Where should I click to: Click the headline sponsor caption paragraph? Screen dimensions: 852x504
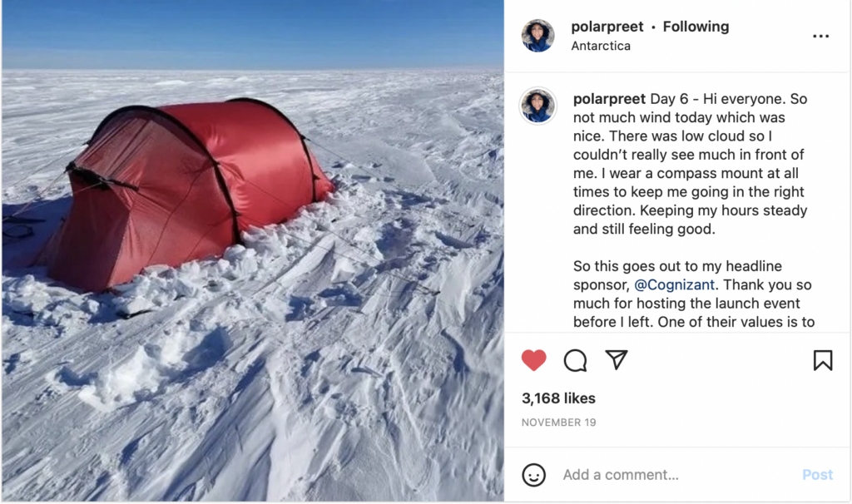coord(693,294)
